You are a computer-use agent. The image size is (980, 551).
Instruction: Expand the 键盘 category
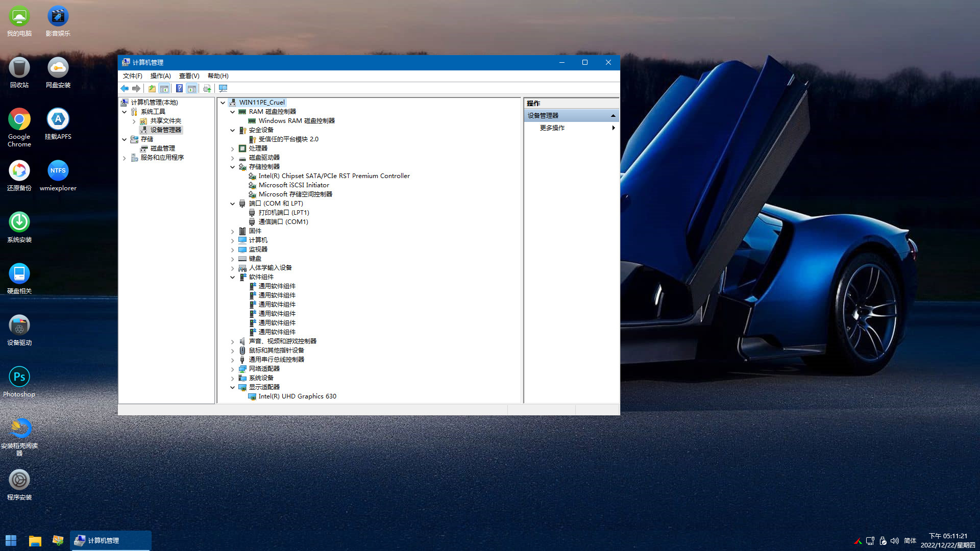(233, 259)
